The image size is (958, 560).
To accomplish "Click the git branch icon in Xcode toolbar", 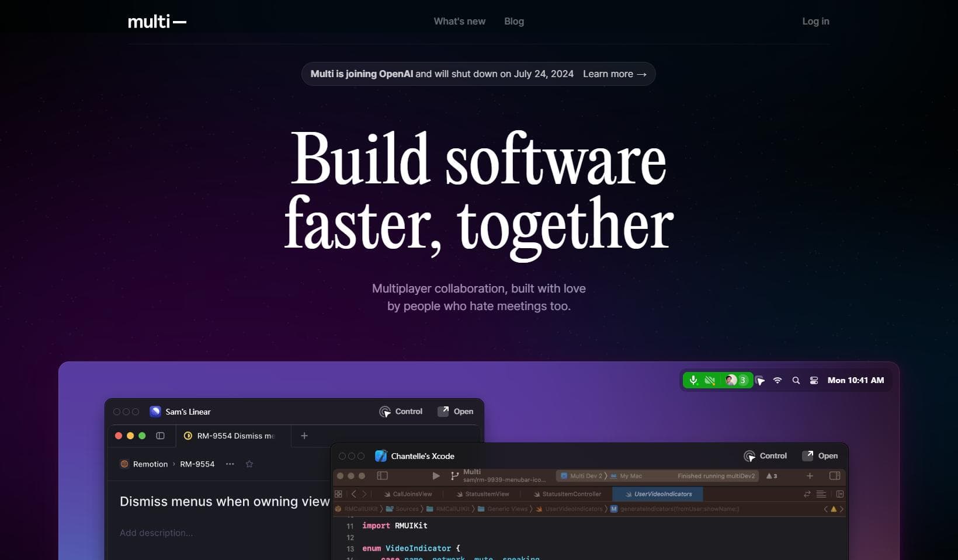I will pyautogui.click(x=454, y=476).
